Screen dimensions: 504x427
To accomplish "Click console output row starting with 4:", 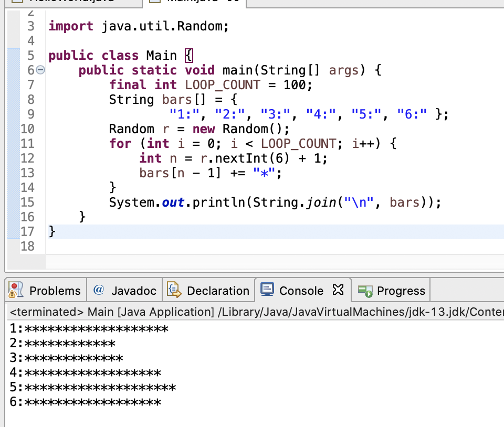I will coord(85,373).
